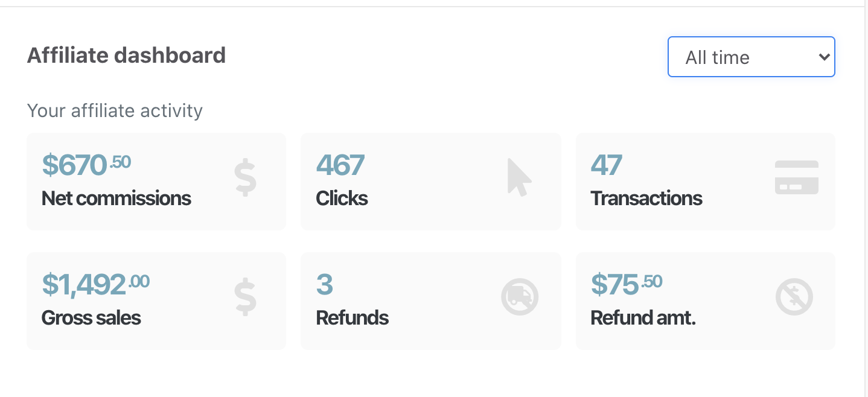Click the 47 transactions count
This screenshot has width=868, height=397.
pos(606,165)
